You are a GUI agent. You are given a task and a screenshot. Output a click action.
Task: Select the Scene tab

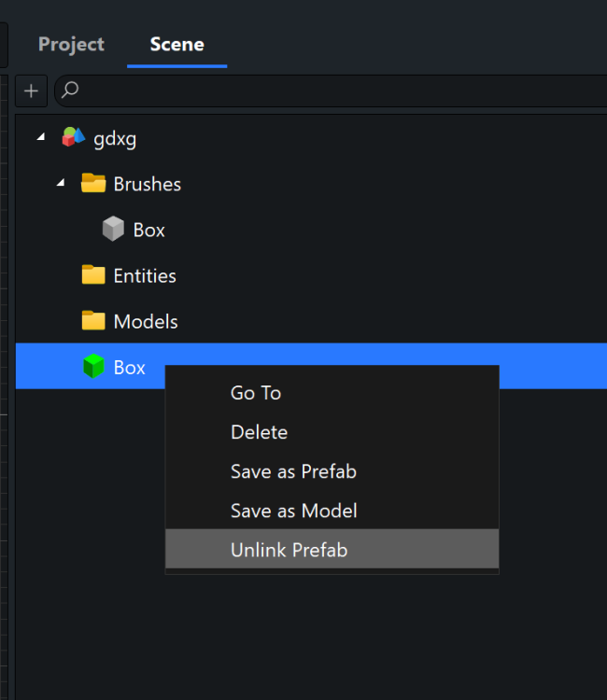176,44
